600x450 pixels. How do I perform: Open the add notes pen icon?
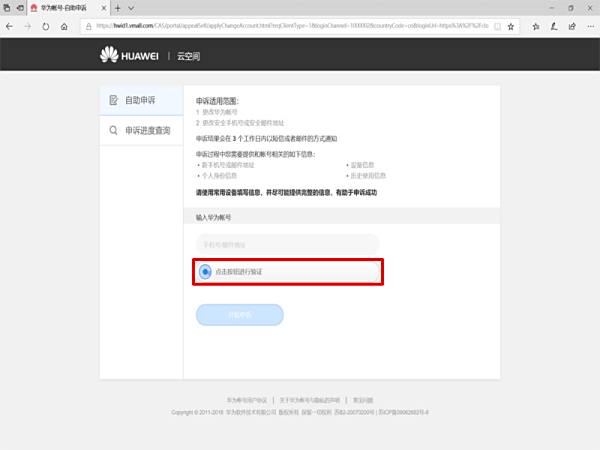click(554, 26)
